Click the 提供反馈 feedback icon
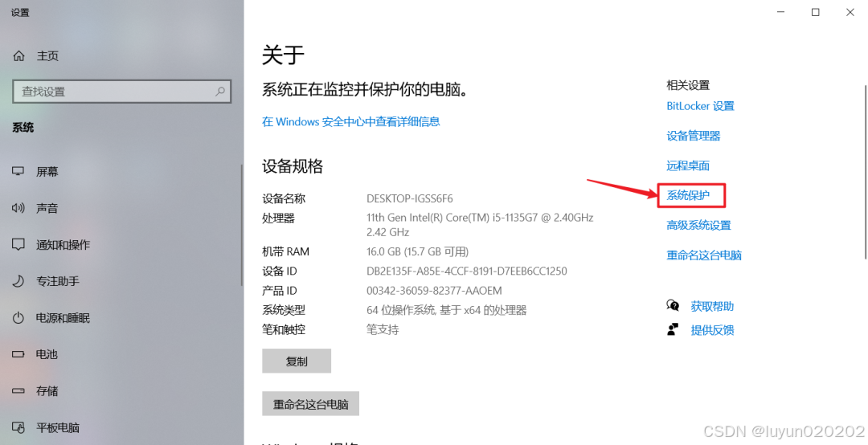 click(x=673, y=330)
